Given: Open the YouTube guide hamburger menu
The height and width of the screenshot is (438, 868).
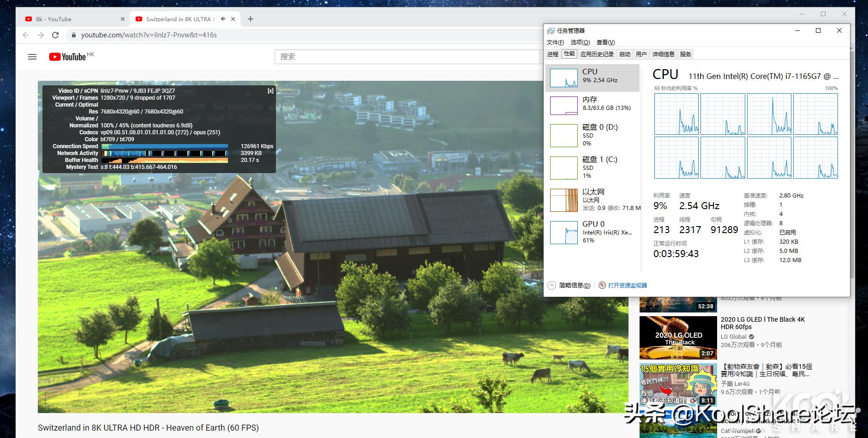Looking at the screenshot, I should click(x=32, y=57).
